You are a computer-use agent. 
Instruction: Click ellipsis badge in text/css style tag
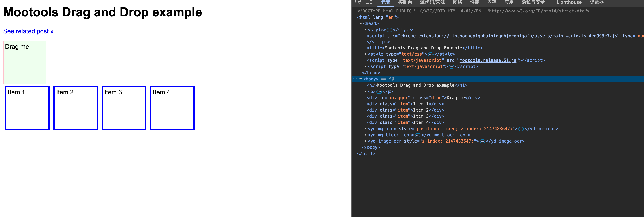[x=430, y=54]
